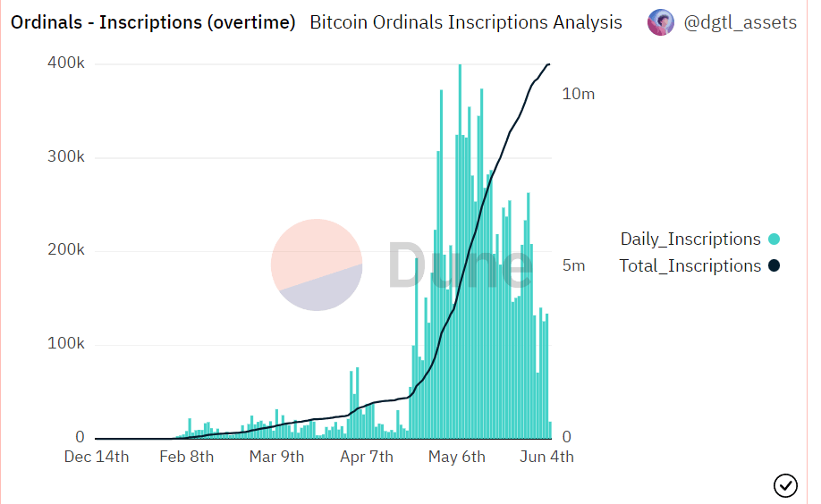Click the teal Daily_Inscriptions legend dot
This screenshot has width=821, height=504.
point(774,239)
